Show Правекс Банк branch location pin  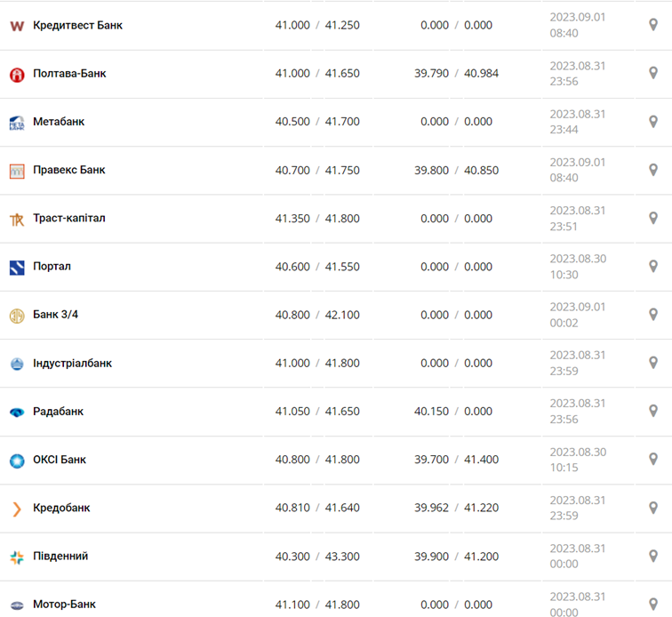(653, 170)
